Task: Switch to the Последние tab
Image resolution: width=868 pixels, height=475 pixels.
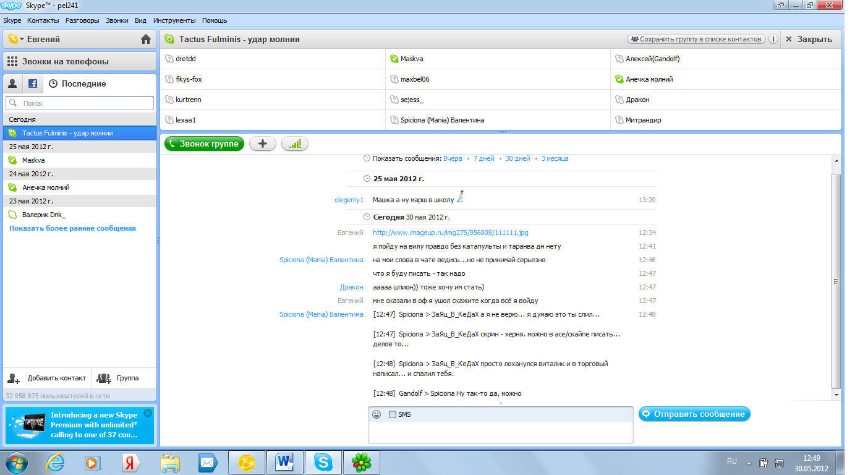Action: pyautogui.click(x=77, y=83)
